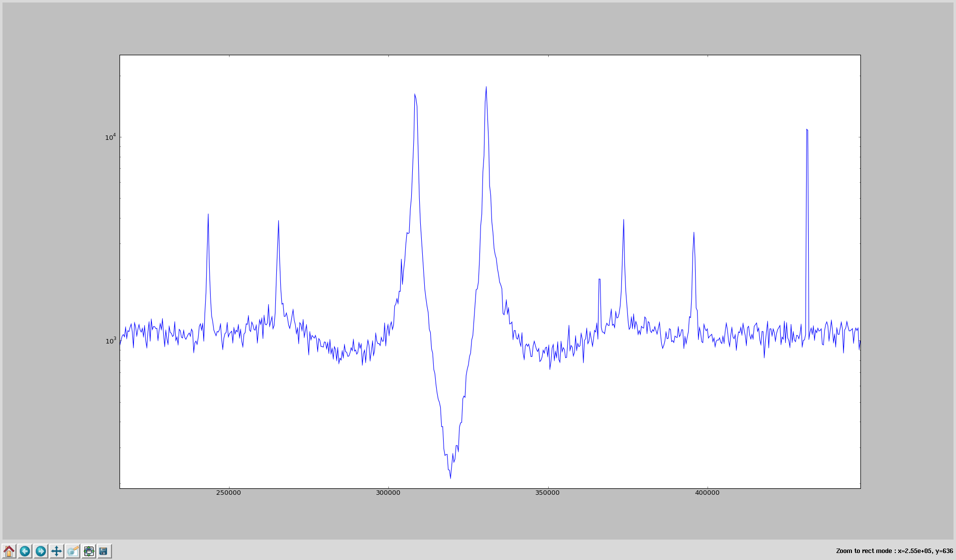This screenshot has width=956, height=560.
Task: Click the 10^4 y-axis tick label
Action: click(111, 137)
